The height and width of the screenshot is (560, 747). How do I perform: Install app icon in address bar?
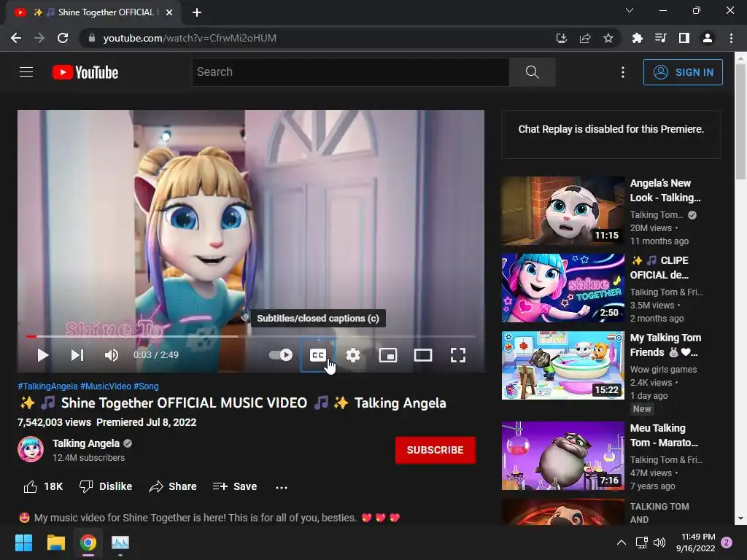[561, 38]
